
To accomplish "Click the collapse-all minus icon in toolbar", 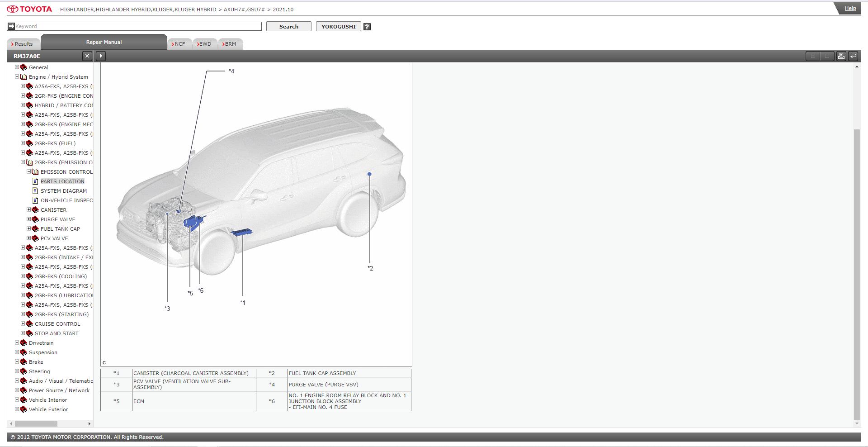I will tap(827, 56).
